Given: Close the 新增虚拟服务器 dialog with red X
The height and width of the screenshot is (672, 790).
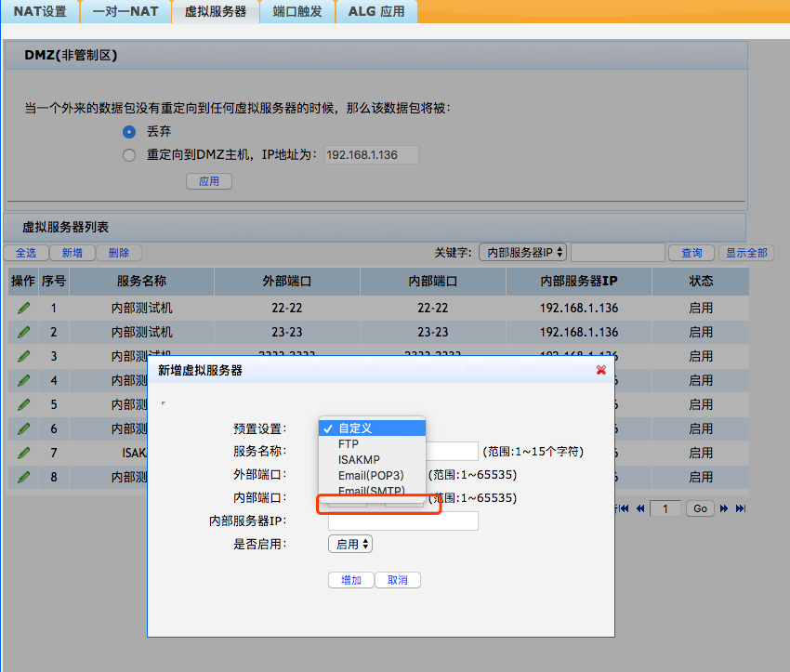Looking at the screenshot, I should [x=601, y=370].
